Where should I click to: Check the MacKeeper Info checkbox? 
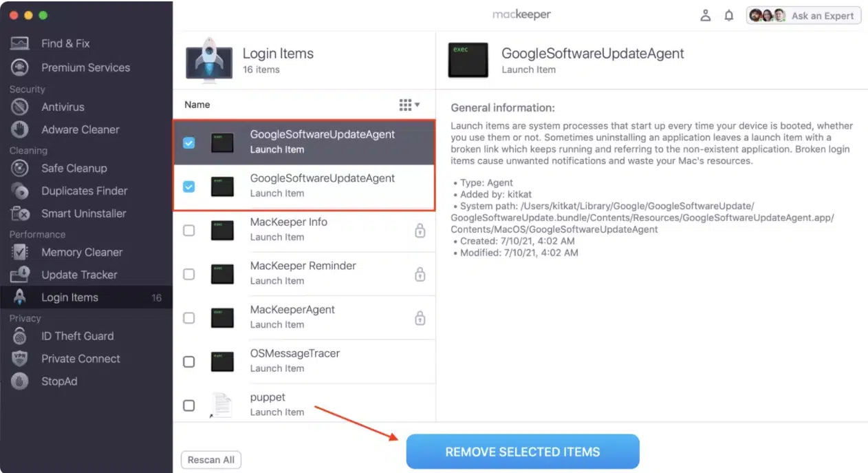click(x=188, y=231)
